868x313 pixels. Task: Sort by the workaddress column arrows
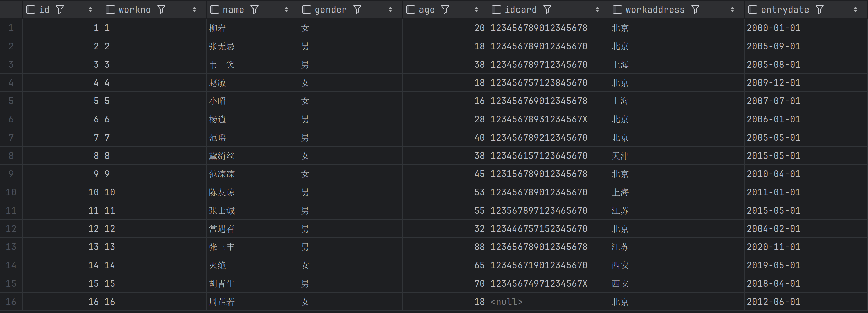click(x=732, y=10)
